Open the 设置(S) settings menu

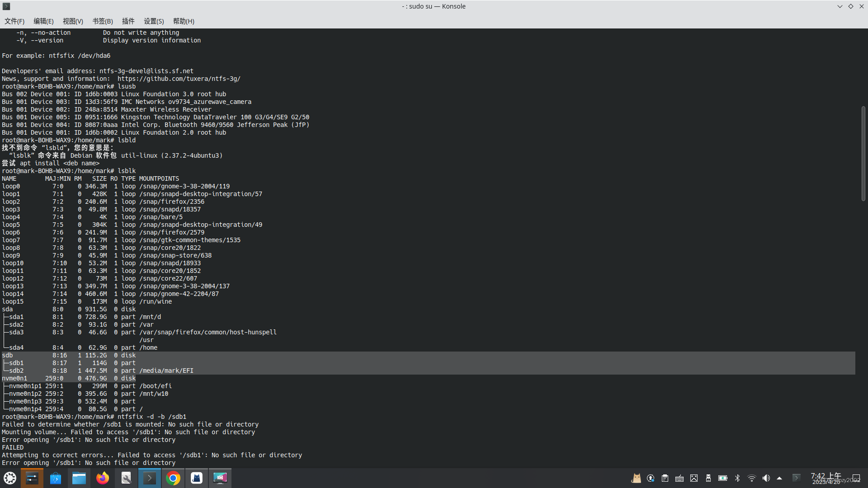pos(154,21)
